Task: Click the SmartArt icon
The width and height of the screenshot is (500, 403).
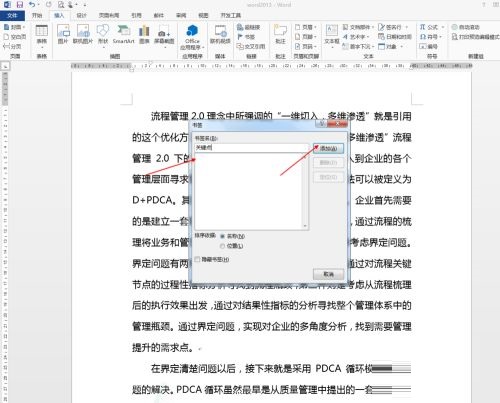Action: click(124, 34)
